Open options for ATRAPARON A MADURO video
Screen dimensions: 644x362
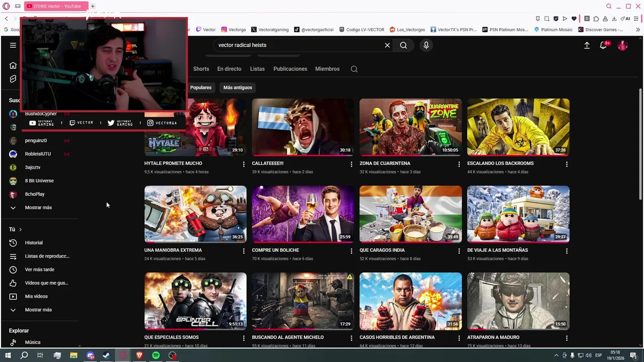pos(567,338)
